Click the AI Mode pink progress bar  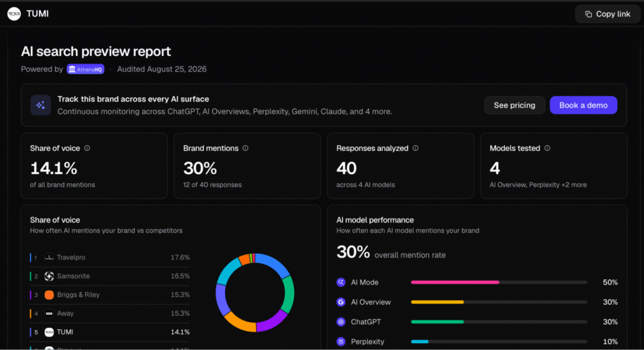[455, 282]
